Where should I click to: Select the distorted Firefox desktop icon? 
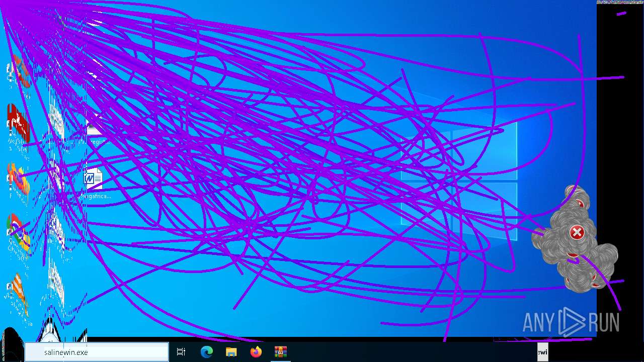coord(19,179)
